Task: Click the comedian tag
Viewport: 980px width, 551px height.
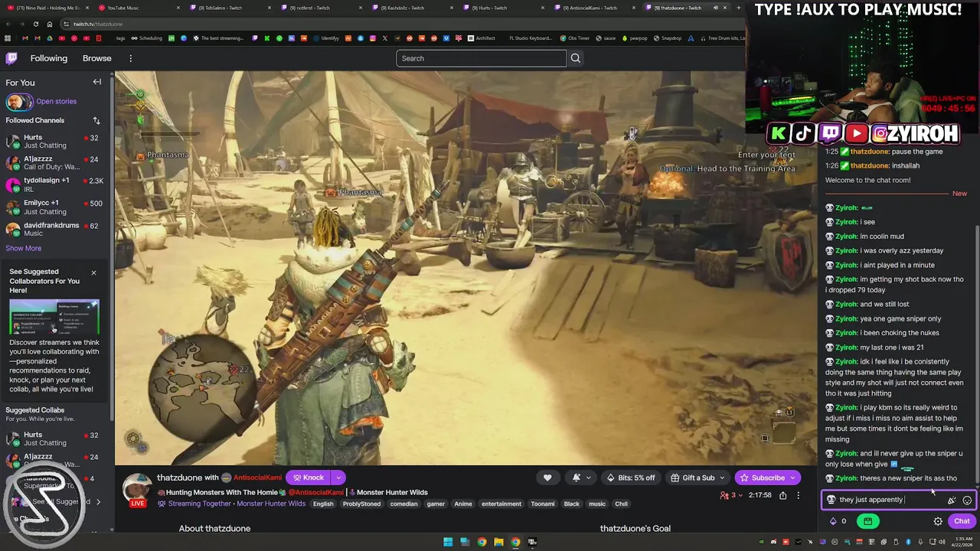Action: [403, 504]
